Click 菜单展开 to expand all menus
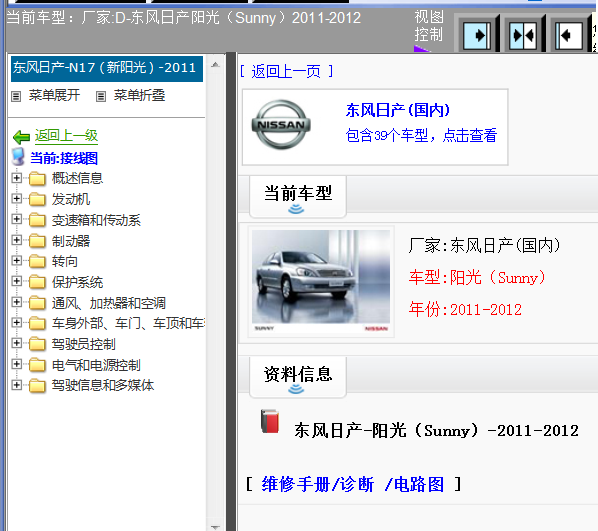598x531 pixels. [x=55, y=95]
